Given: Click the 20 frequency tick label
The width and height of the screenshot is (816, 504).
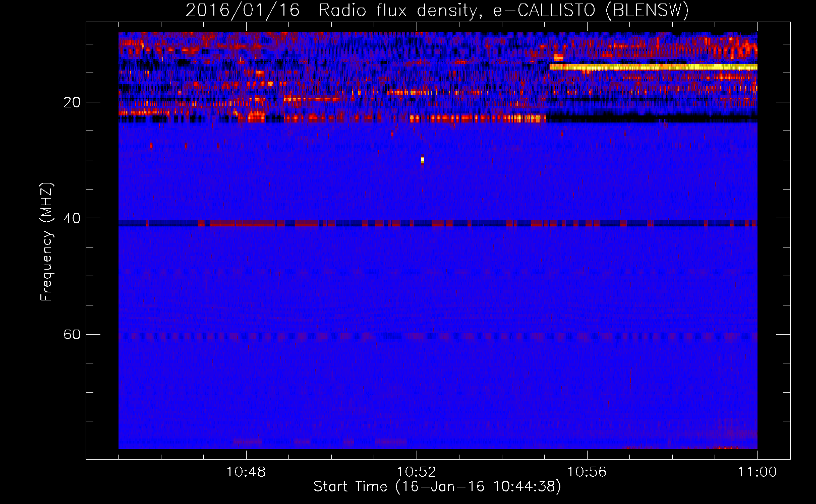Looking at the screenshot, I should coord(72,102).
